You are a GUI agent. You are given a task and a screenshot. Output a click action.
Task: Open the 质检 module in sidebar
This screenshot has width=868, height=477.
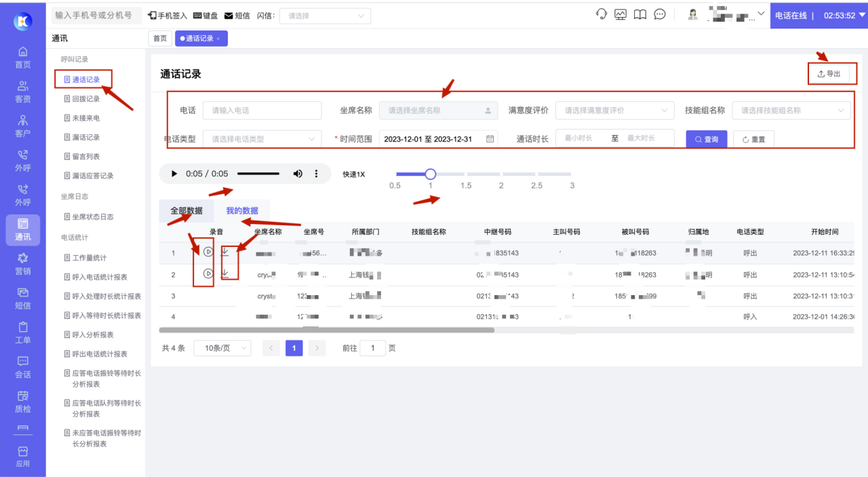(23, 402)
